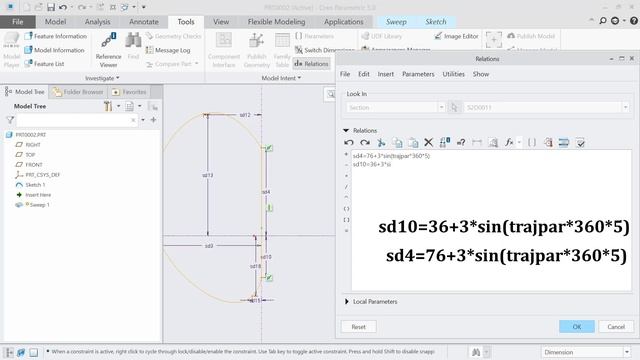Click the Regenerate icon in quick access toolbar

100,7
